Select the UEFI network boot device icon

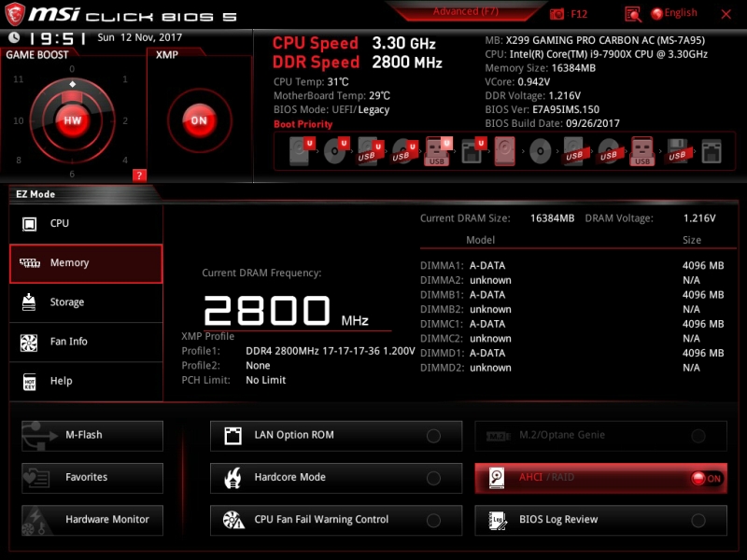(x=473, y=151)
